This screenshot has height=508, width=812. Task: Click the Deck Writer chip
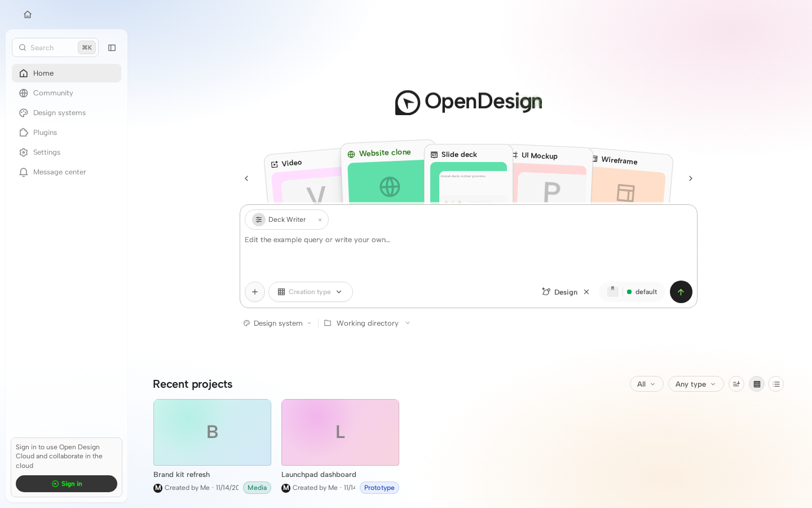[x=286, y=220]
